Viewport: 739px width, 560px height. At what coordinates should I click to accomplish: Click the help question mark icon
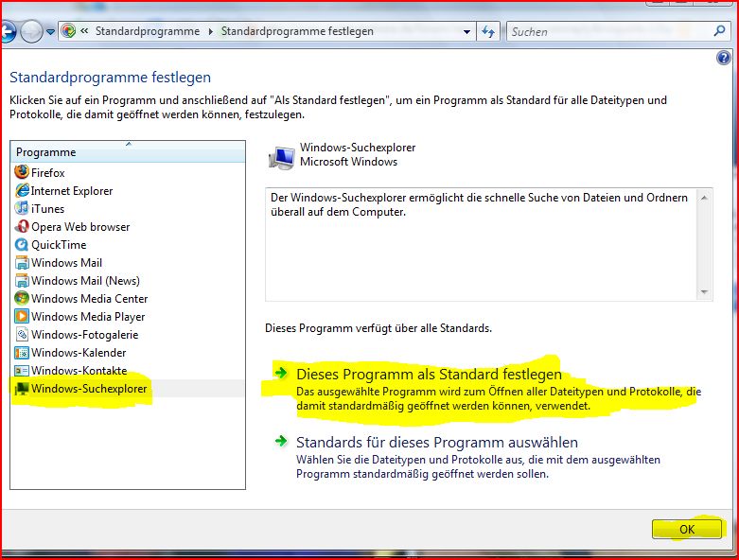coord(724,58)
